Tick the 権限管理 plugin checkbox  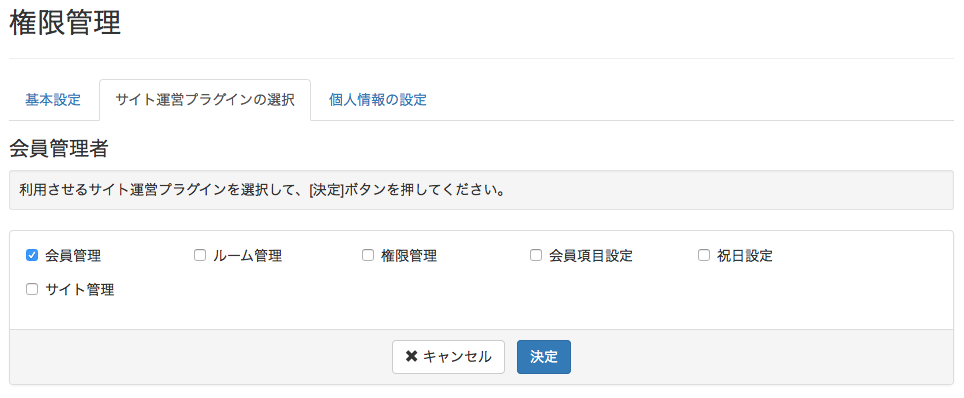(368, 255)
